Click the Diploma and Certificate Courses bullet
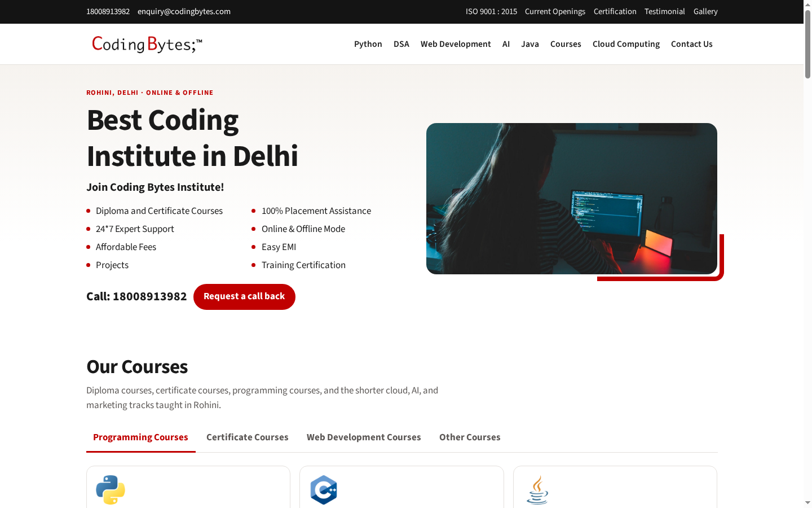This screenshot has width=812, height=508. pyautogui.click(x=159, y=211)
